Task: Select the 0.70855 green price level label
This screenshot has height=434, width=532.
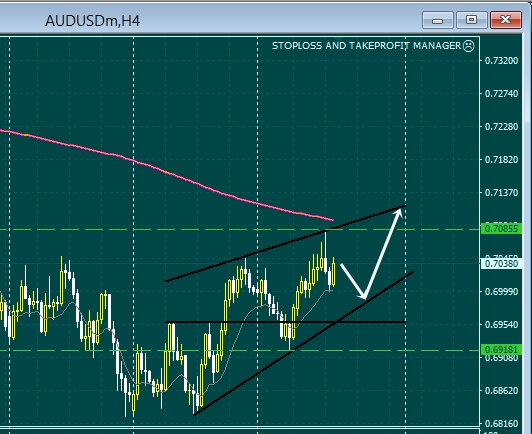Action: coord(501,229)
